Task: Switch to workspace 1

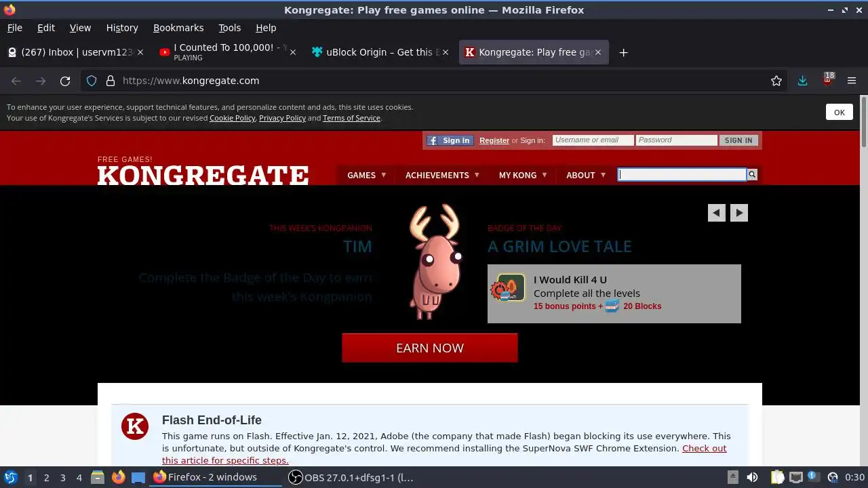Action: pos(30,478)
